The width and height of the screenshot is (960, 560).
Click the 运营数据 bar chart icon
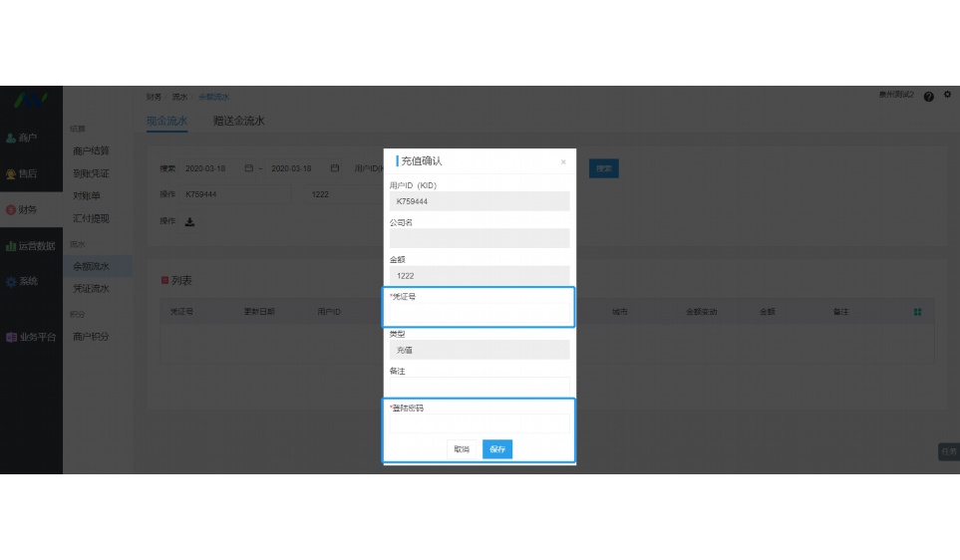point(11,246)
